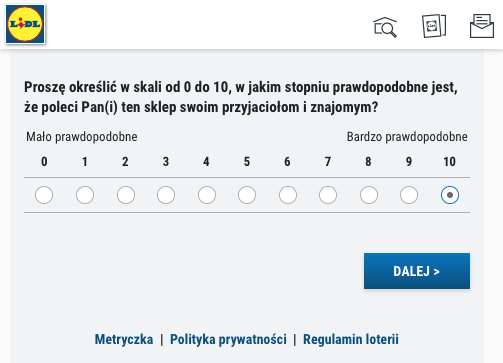Click the Lidl logo
The image size is (503, 363).
25,24
